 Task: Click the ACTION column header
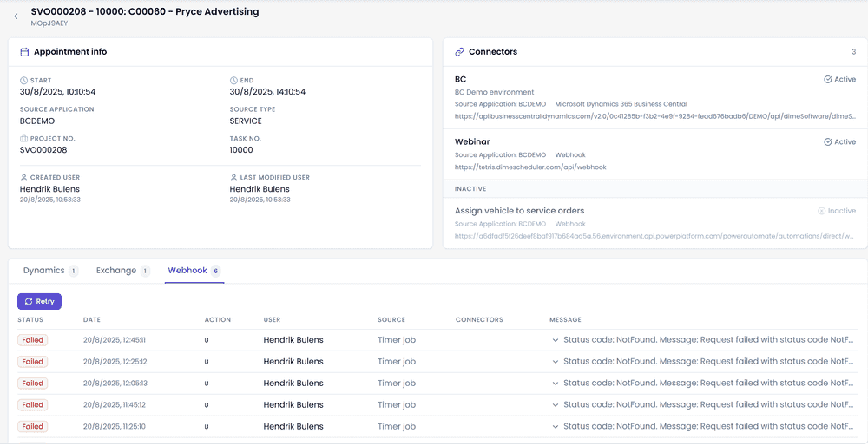218,320
